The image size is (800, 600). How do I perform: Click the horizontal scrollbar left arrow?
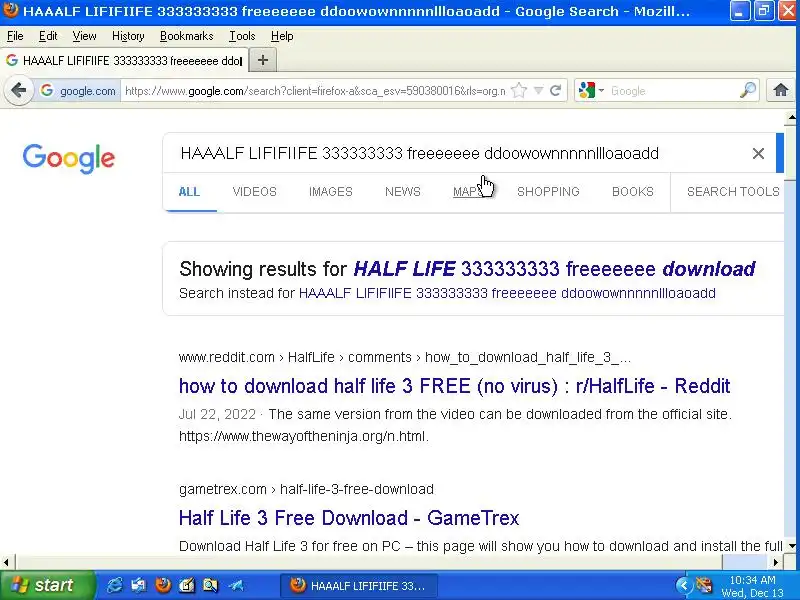[x=6, y=562]
